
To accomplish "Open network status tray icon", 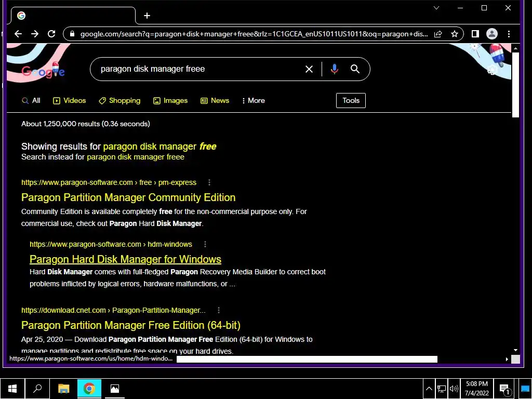I will [442, 389].
